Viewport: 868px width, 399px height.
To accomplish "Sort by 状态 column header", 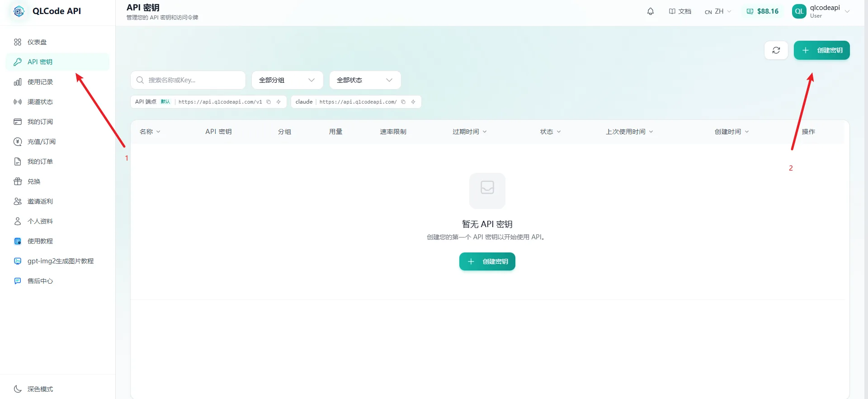I will point(551,132).
